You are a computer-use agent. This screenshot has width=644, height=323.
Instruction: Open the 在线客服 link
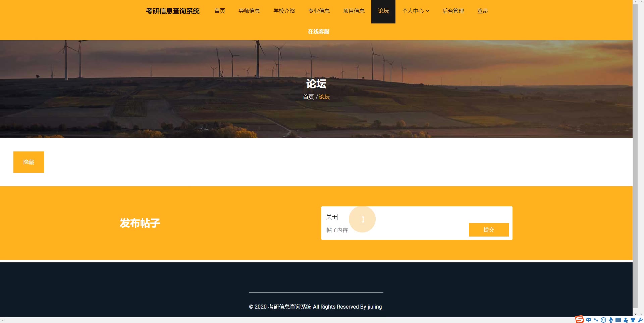point(319,31)
